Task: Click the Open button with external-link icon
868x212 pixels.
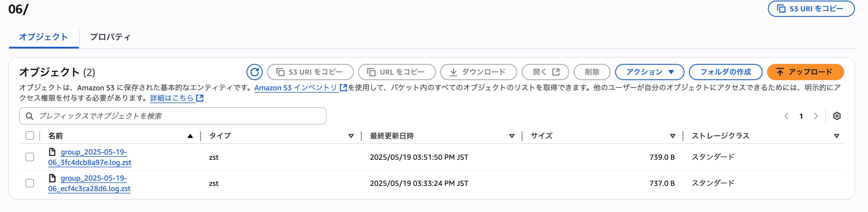Action: [545, 72]
